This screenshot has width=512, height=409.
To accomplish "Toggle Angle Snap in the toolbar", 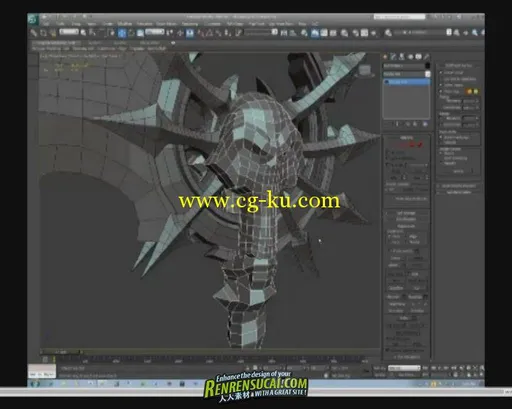I will [209, 33].
